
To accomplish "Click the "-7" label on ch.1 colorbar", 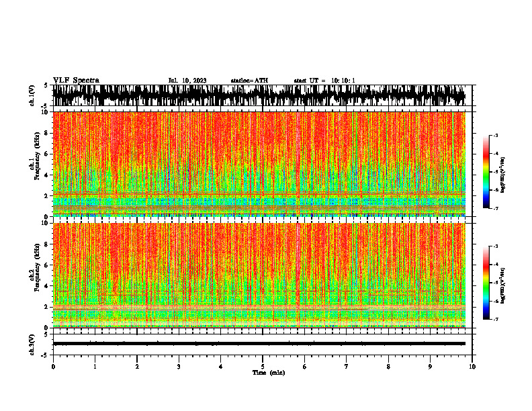I will pyautogui.click(x=496, y=208).
